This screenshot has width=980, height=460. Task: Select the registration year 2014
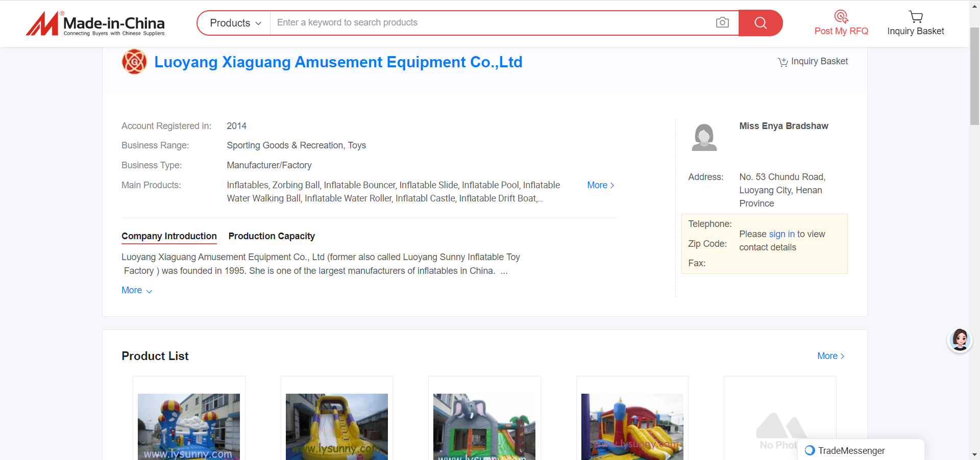tap(236, 126)
